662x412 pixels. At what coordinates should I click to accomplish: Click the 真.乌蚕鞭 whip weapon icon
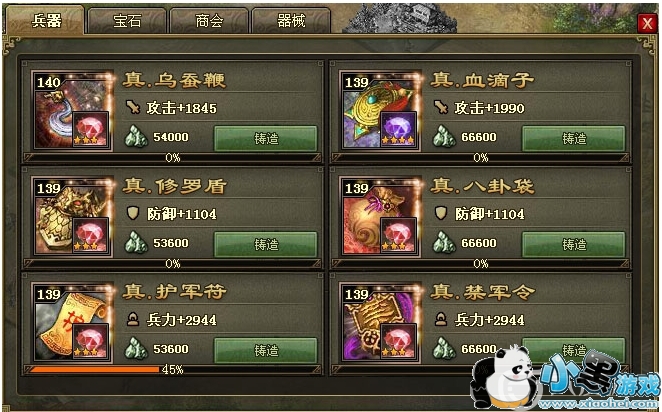(x=73, y=111)
